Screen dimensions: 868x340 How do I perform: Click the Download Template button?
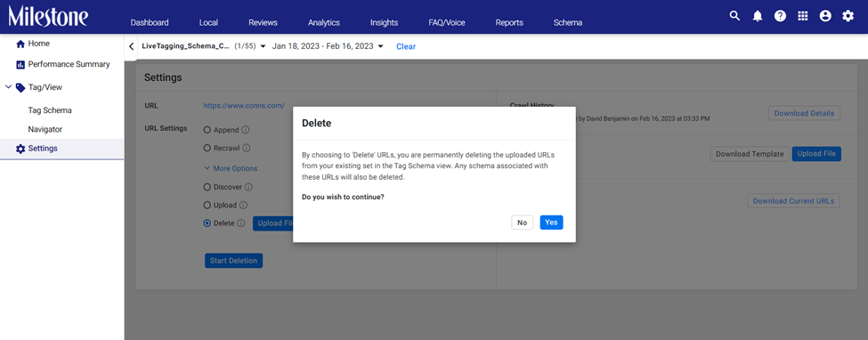[x=750, y=154]
